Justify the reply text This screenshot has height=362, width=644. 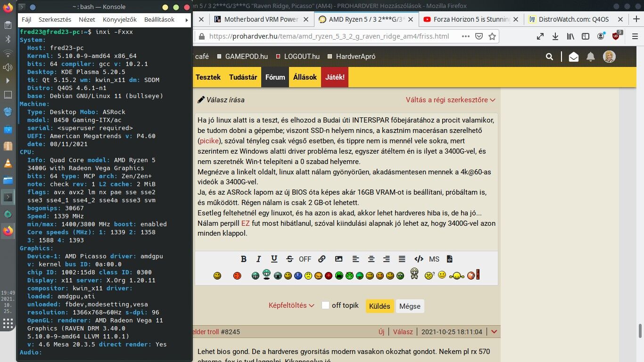pos(402,259)
